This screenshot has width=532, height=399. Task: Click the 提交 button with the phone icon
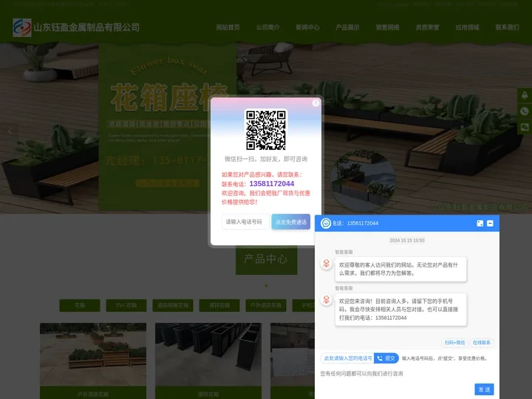pos(386,358)
